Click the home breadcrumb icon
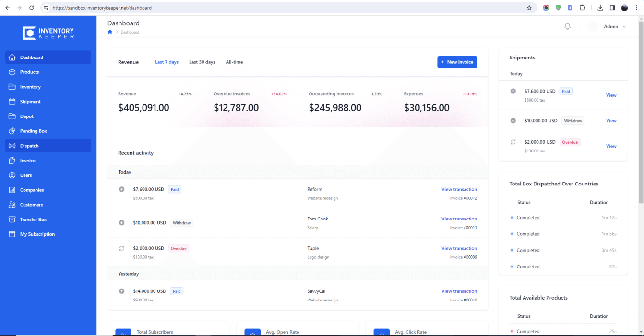Viewport: 644px width, 336px height. point(109,32)
